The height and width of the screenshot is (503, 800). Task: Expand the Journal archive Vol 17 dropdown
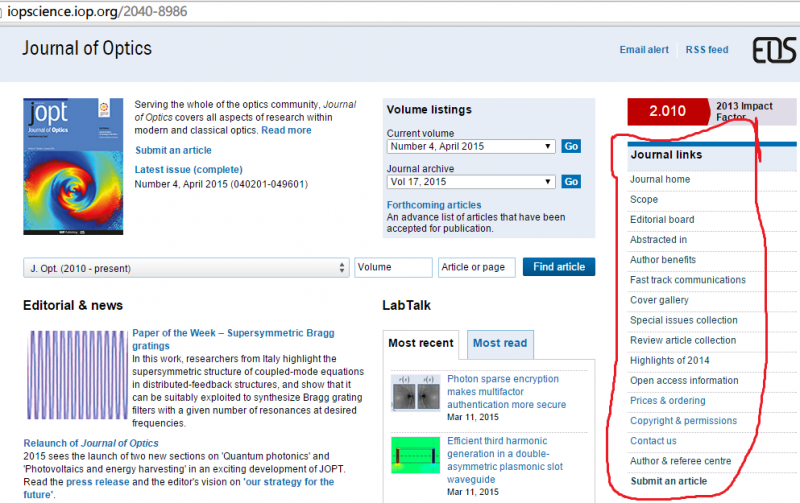click(471, 182)
